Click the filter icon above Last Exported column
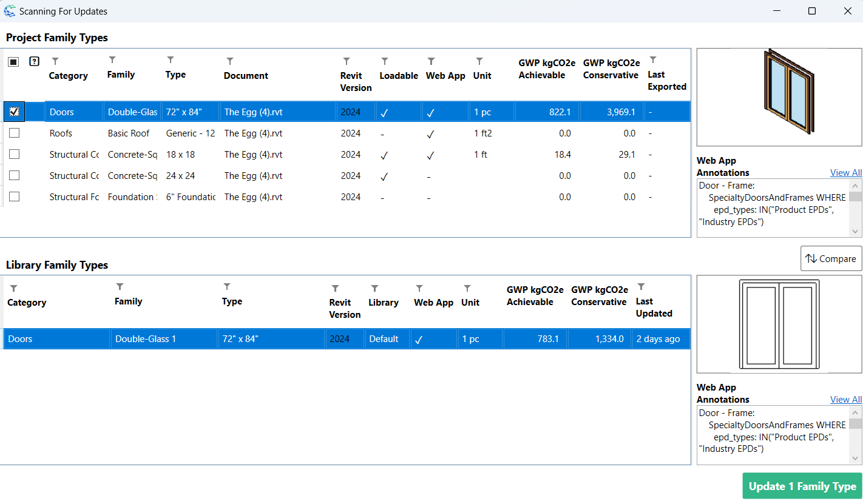 point(653,60)
